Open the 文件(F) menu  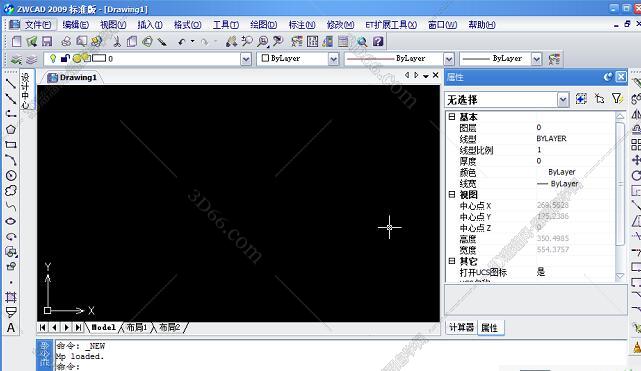(38, 25)
